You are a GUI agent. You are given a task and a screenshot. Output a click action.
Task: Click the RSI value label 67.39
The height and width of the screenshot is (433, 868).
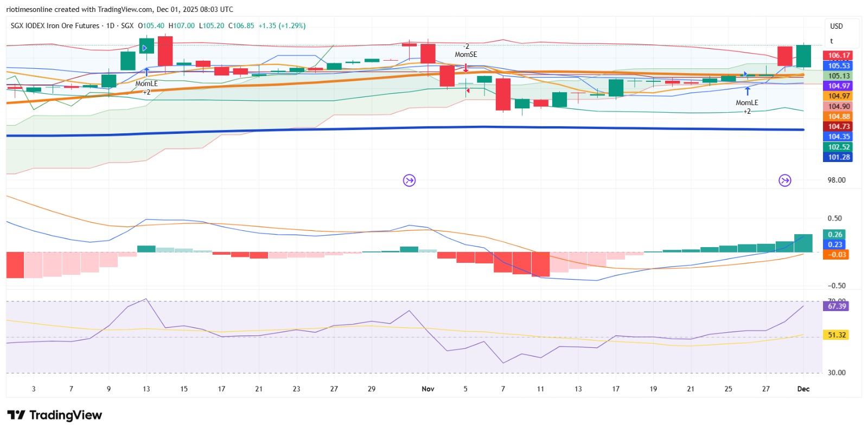point(837,306)
